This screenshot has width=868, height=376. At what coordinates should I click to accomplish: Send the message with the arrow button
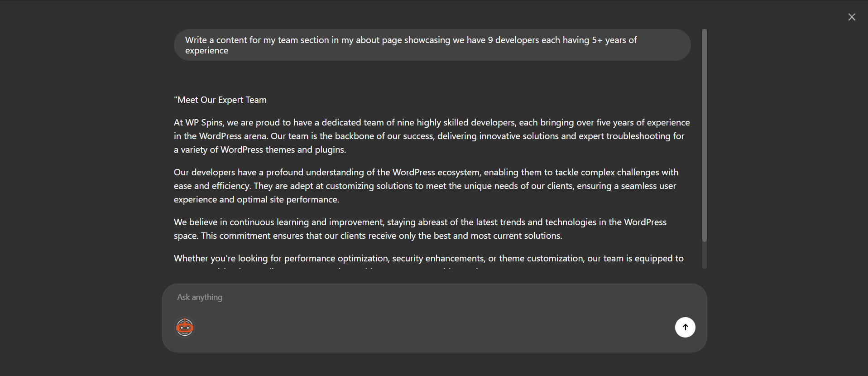[685, 327]
